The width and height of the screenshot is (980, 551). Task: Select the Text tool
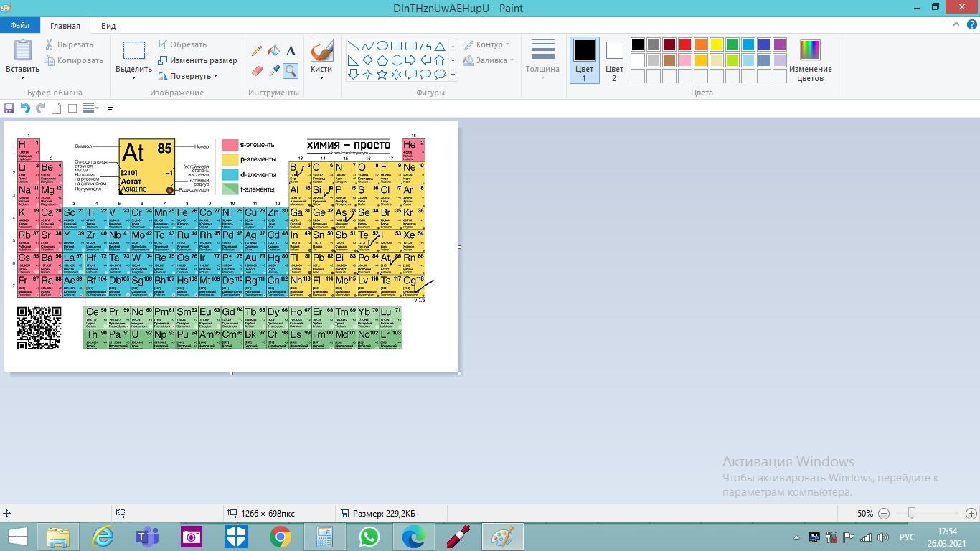coord(291,51)
